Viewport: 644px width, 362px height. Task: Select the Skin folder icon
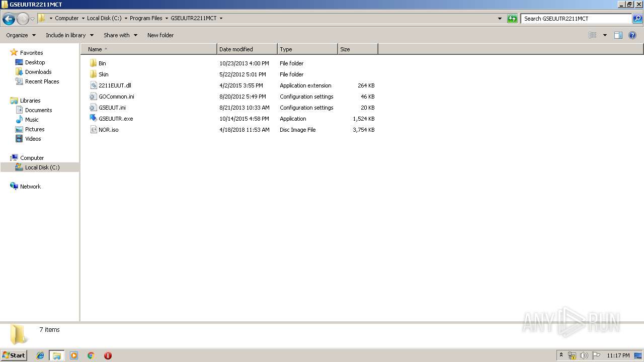pos(93,74)
